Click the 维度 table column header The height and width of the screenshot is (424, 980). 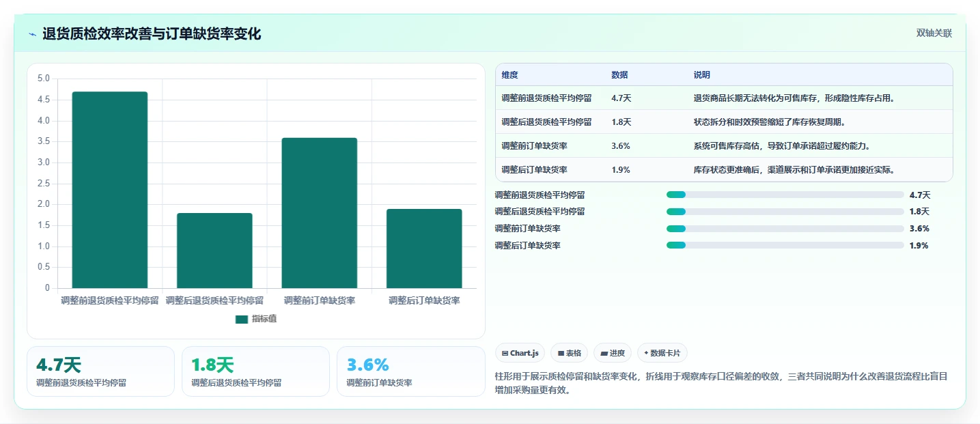[510, 75]
